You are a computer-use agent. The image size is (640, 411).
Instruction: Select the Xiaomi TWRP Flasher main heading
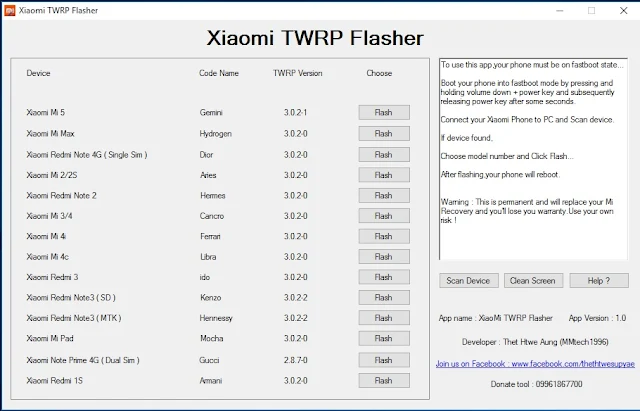point(315,38)
